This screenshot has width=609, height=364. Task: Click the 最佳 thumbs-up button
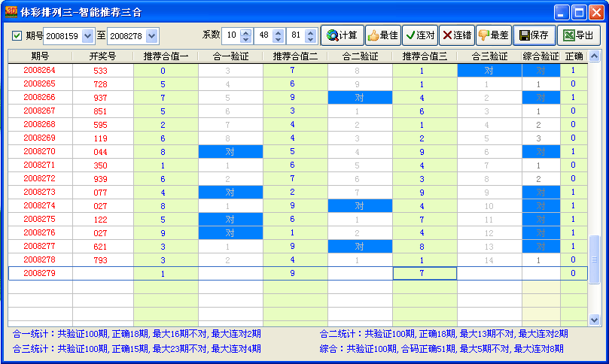tap(382, 35)
